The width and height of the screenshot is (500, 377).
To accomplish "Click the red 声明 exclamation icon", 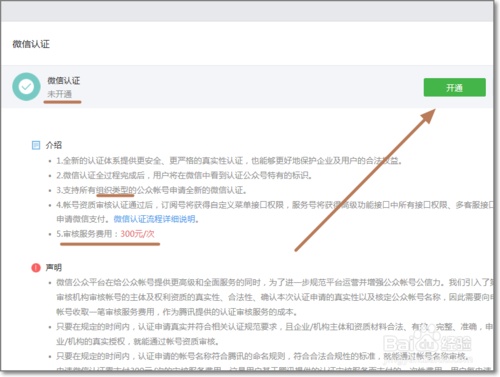I will [x=36, y=268].
